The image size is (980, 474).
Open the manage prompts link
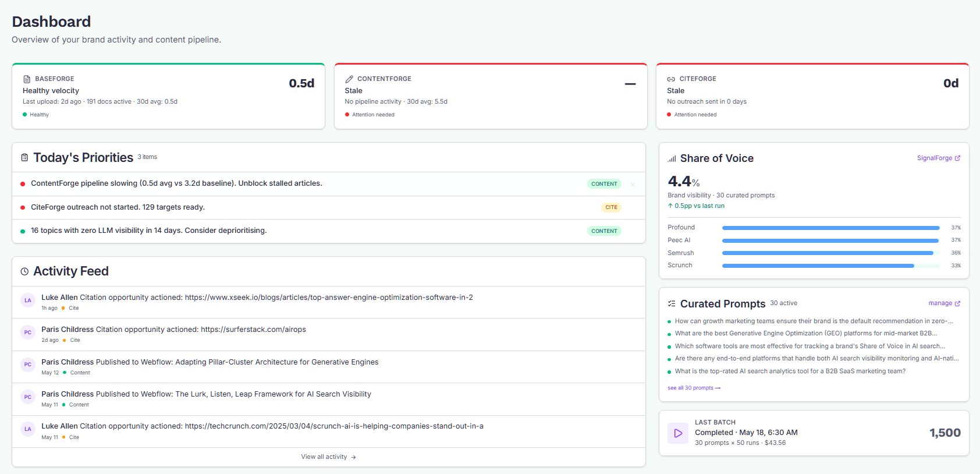[945, 303]
